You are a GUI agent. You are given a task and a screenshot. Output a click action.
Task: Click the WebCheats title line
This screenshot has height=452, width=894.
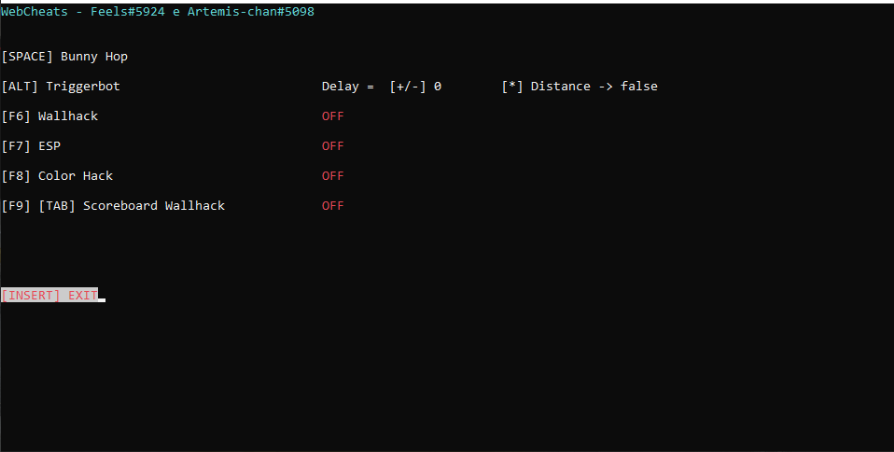[x=157, y=12]
